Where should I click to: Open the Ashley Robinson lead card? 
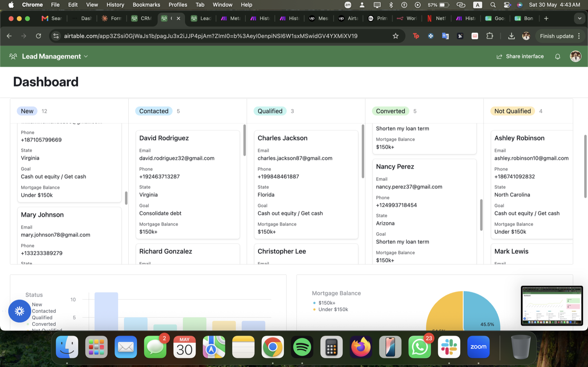pos(532,184)
